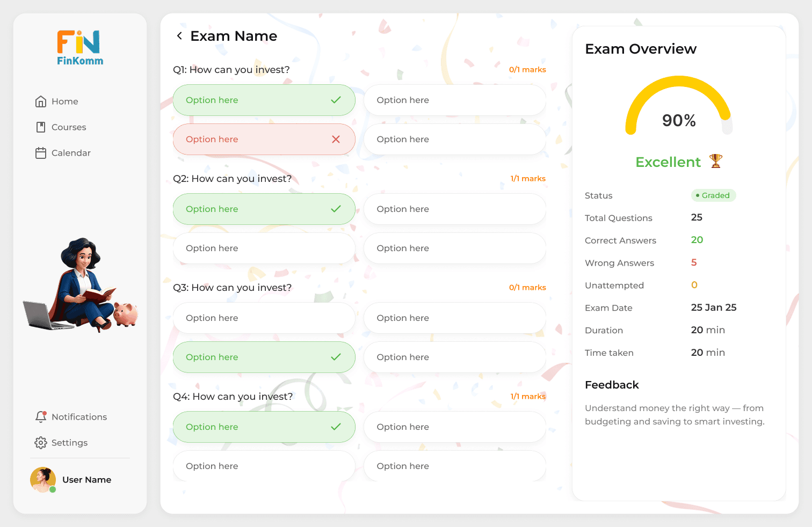Image resolution: width=812 pixels, height=527 pixels.
Task: Click the User Name profile label
Action: pyautogui.click(x=86, y=480)
